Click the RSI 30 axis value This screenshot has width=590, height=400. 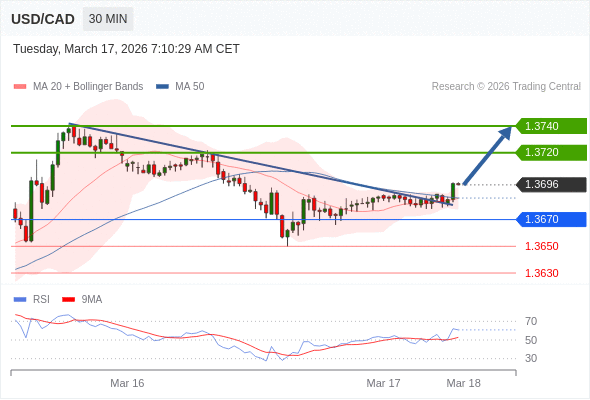pyautogui.click(x=531, y=358)
